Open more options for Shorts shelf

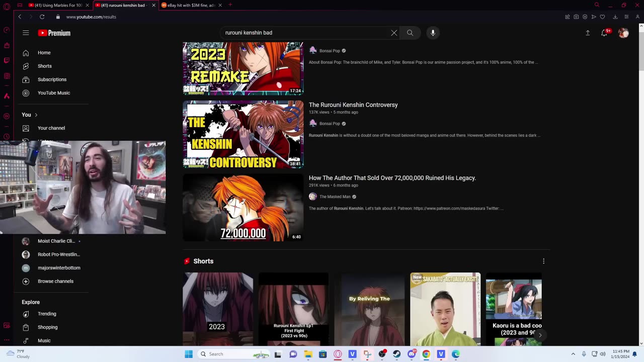click(x=543, y=261)
